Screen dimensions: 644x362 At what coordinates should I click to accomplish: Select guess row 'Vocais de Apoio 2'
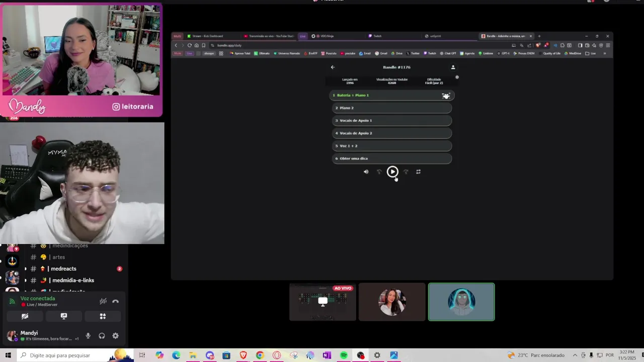tap(392, 133)
